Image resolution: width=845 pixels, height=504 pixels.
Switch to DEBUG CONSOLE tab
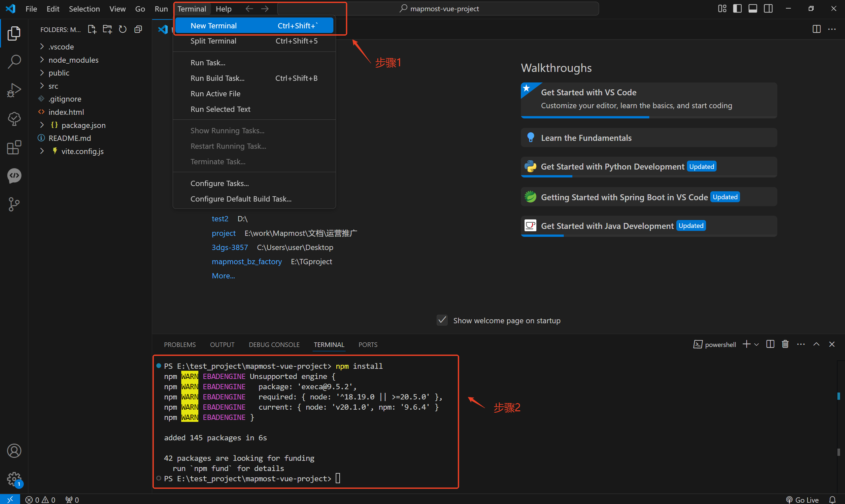coord(274,344)
